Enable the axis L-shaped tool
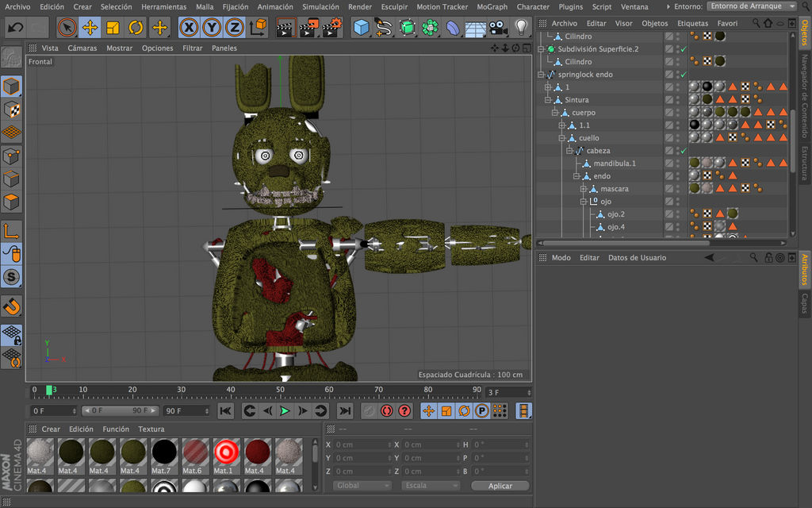This screenshot has height=508, width=812. 11,231
